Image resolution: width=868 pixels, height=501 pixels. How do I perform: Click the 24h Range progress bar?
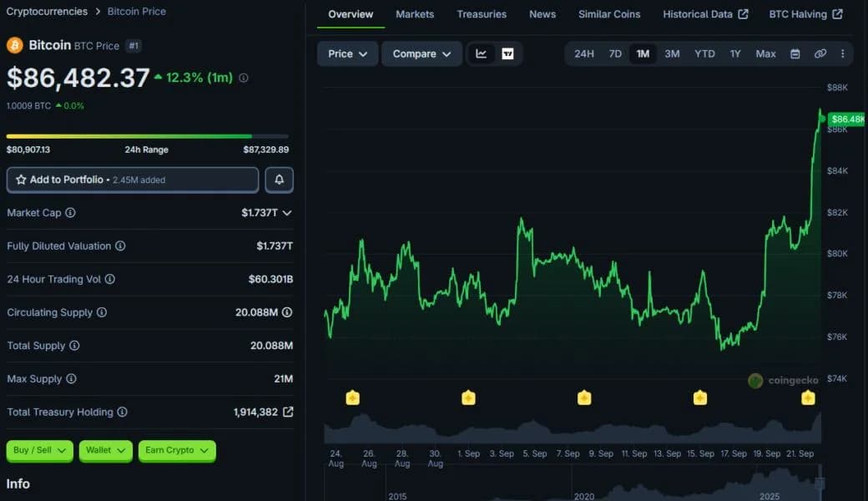(x=147, y=136)
